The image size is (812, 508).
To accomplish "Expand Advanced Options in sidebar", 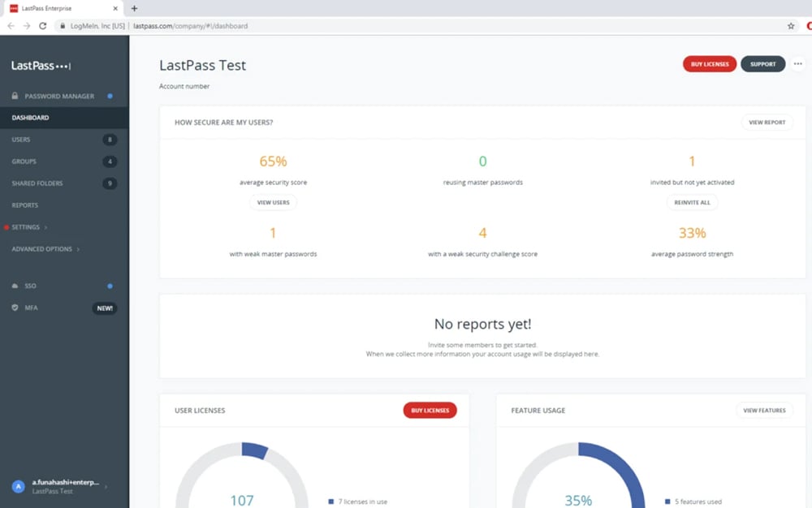I will (45, 249).
